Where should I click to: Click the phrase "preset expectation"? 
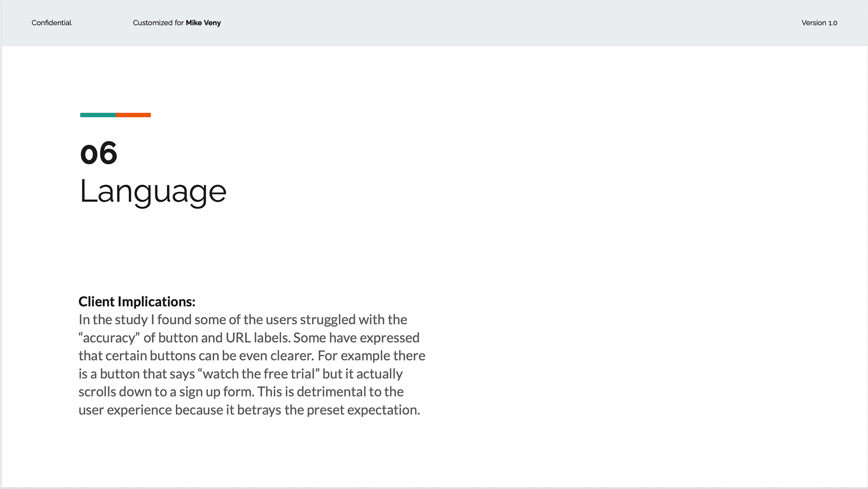pos(363,410)
